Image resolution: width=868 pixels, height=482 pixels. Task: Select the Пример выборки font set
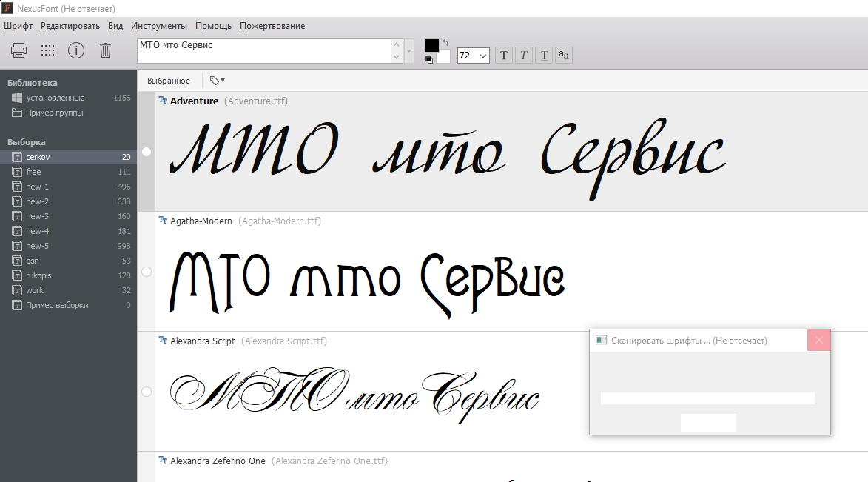(x=68, y=305)
